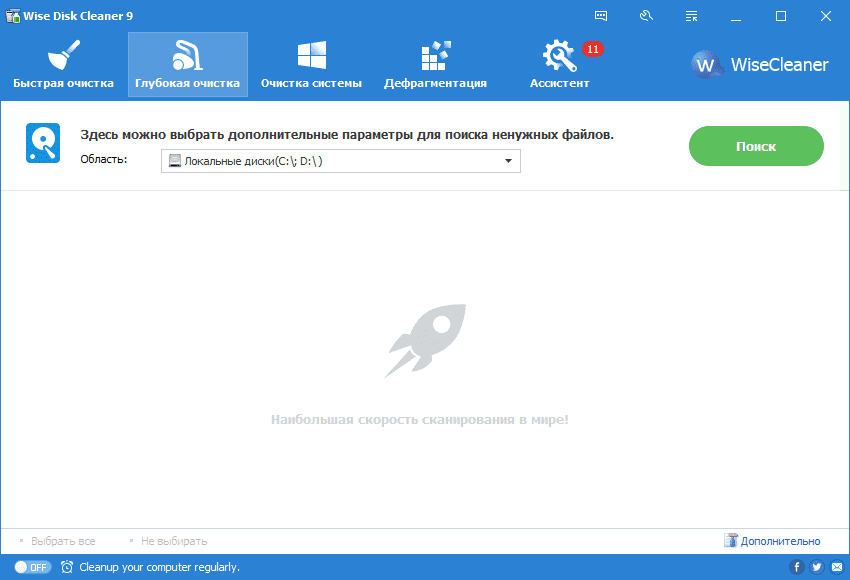This screenshot has height=580, width=850.
Task: Click Не выбирать to deselect all
Action: 174,541
